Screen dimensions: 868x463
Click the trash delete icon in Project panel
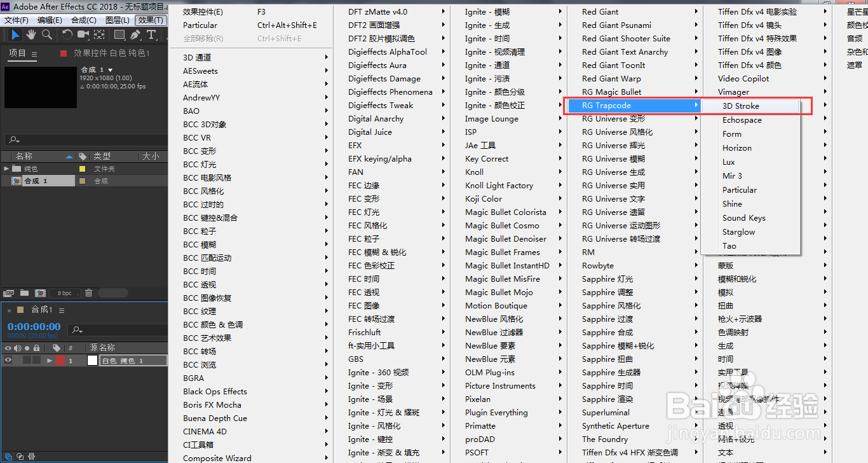click(89, 293)
